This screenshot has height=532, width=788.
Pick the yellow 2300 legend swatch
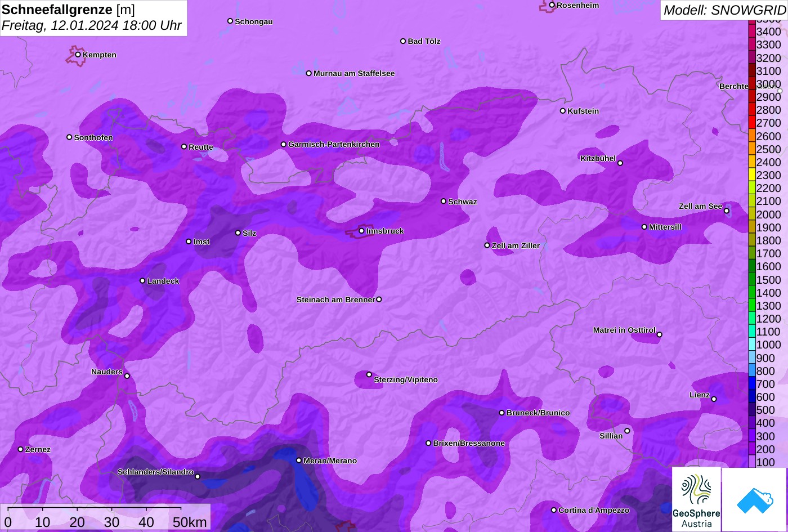pyautogui.click(x=752, y=175)
